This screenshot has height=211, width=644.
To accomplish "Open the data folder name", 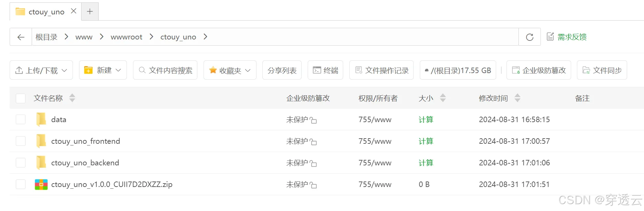I will coord(59,119).
